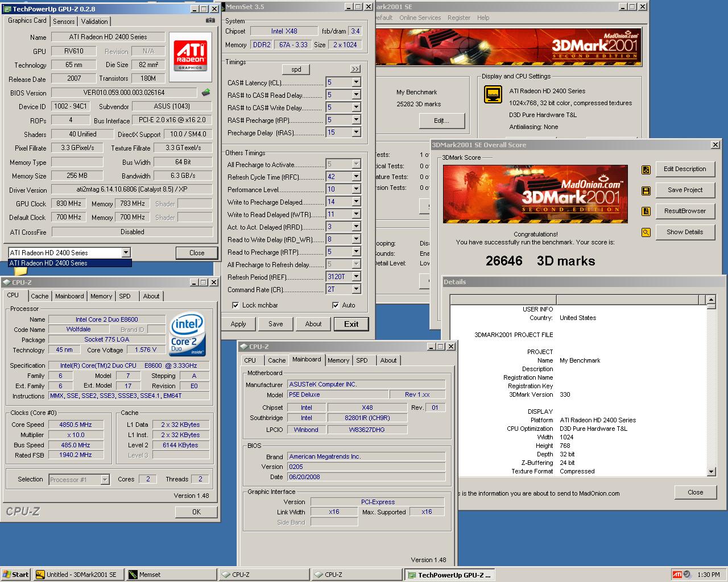Open the Refresh Cycle Time (tRFC) dropdown

pos(356,177)
